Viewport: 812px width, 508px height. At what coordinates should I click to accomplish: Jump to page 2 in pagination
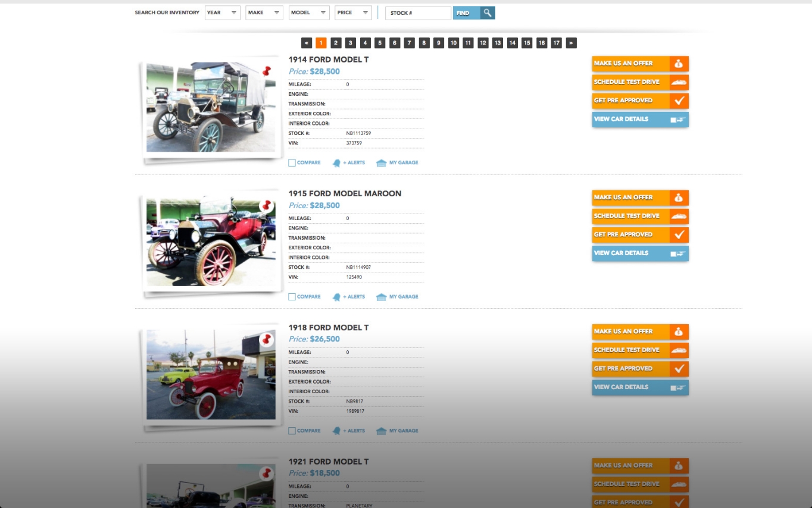336,43
